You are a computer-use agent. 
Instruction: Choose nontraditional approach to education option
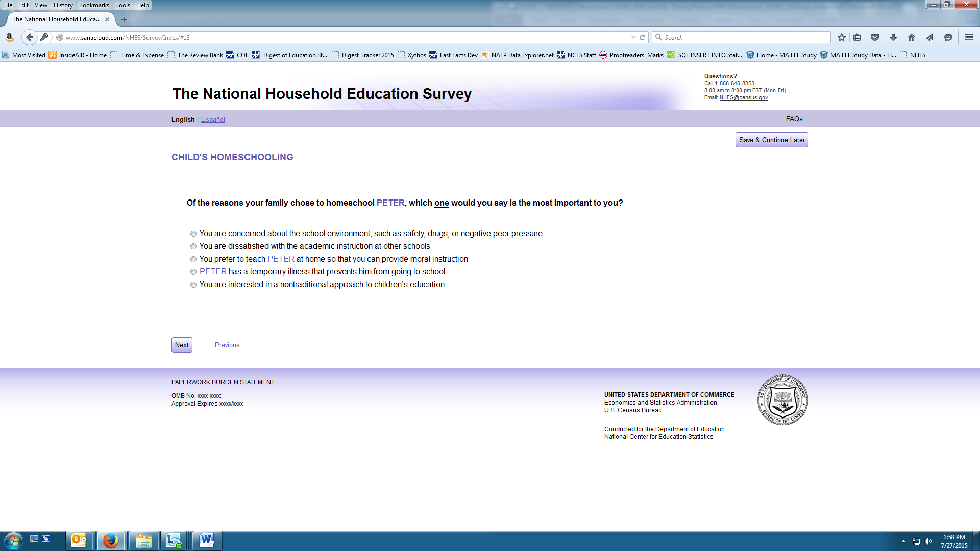(x=193, y=285)
